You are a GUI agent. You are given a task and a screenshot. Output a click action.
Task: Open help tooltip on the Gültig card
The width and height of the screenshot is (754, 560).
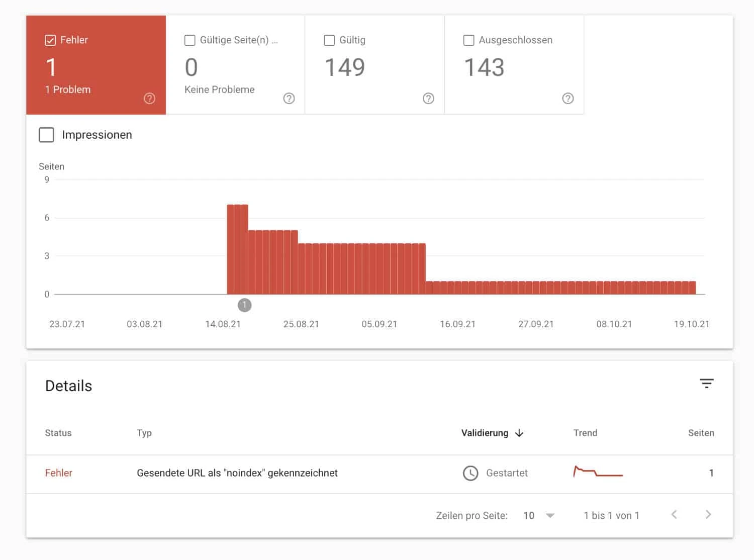point(428,99)
